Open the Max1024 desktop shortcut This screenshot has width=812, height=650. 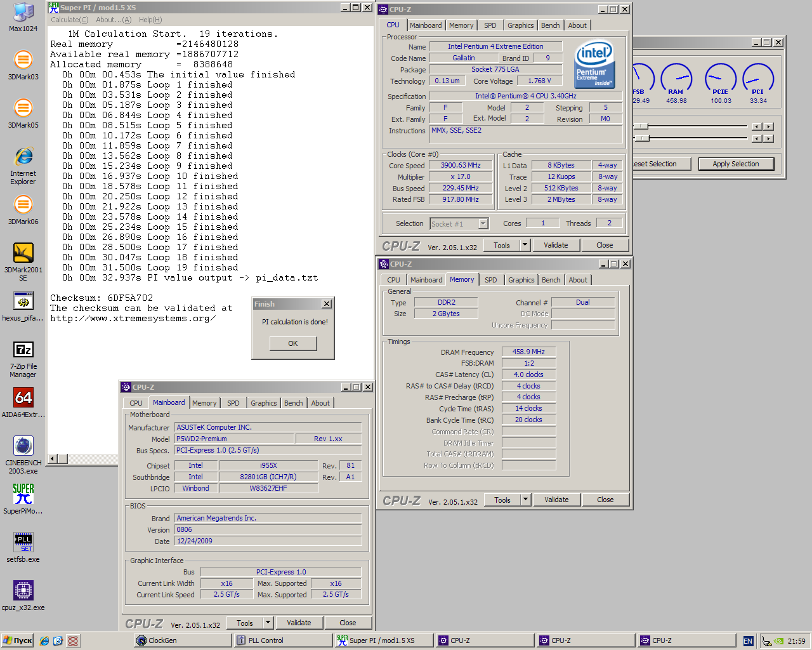tap(23, 18)
